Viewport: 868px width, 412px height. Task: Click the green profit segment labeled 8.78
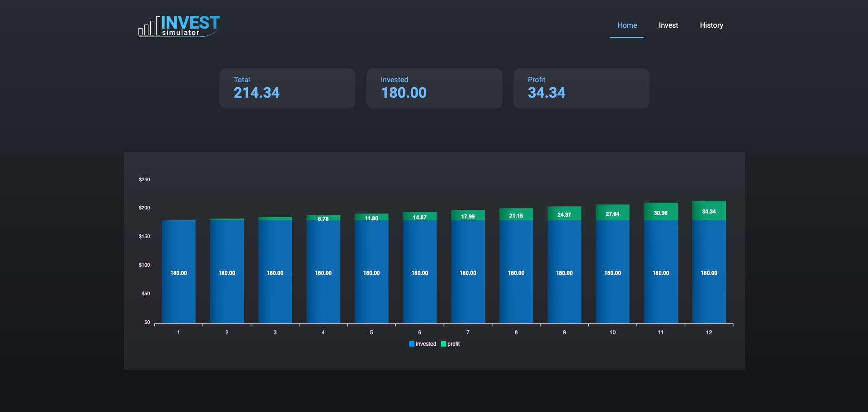[x=323, y=218]
